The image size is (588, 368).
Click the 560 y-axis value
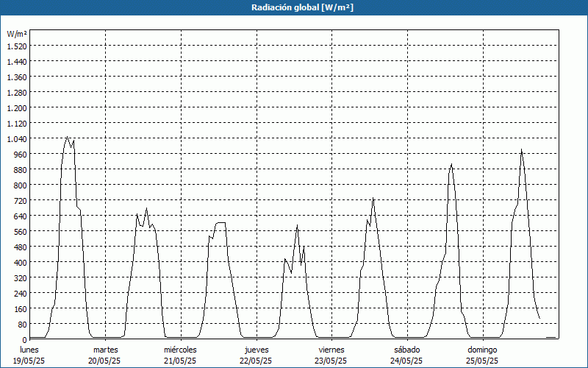tap(21, 232)
